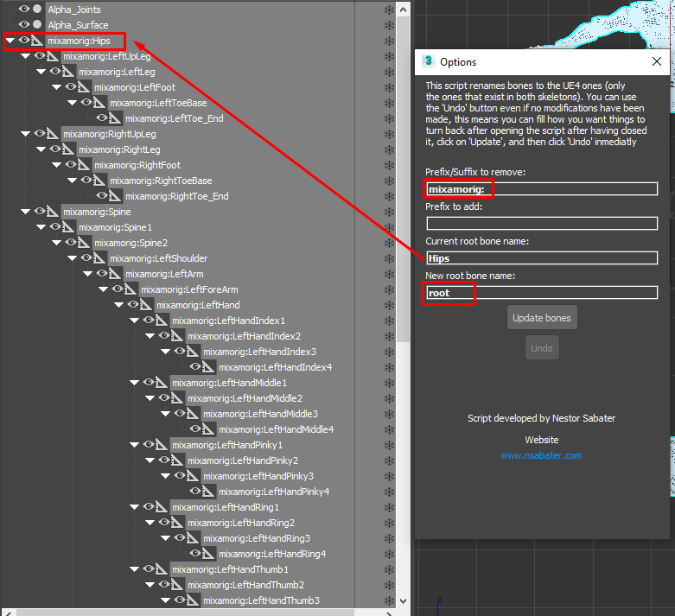Screen dimensions: 675x616
Task: Collapse the mixamorig:LeftUpLeg node
Action: (x=25, y=56)
